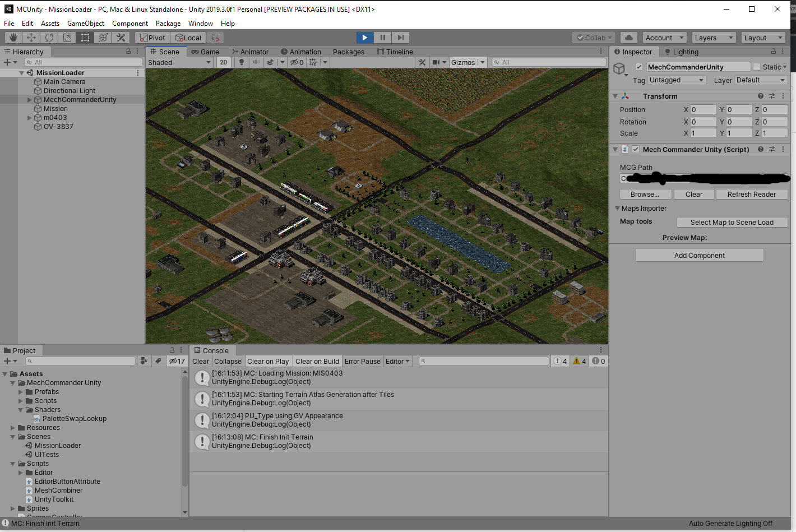
Task: Open the Console Editor dropdown
Action: tap(397, 361)
